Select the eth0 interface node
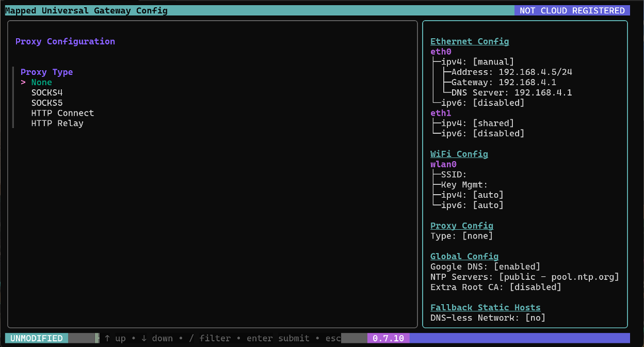Image resolution: width=644 pixels, height=347 pixels. point(441,52)
